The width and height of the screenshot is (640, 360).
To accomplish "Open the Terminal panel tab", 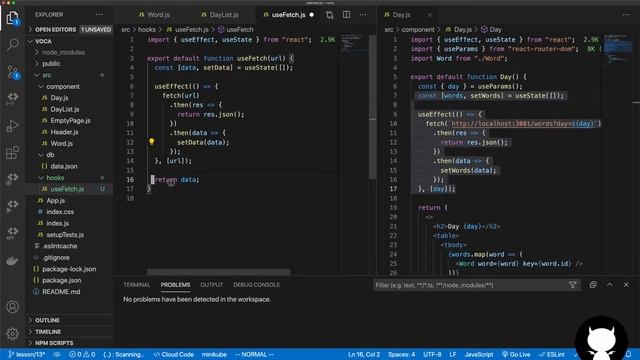I will pyautogui.click(x=137, y=285).
